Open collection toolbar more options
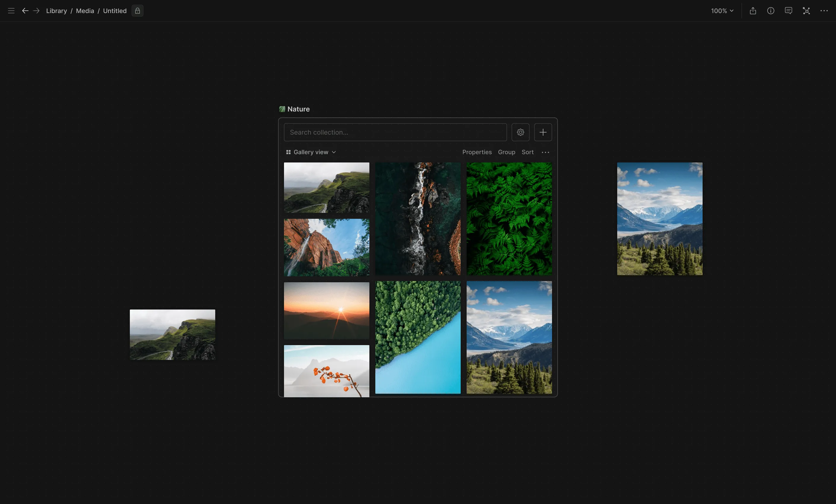 click(x=545, y=152)
